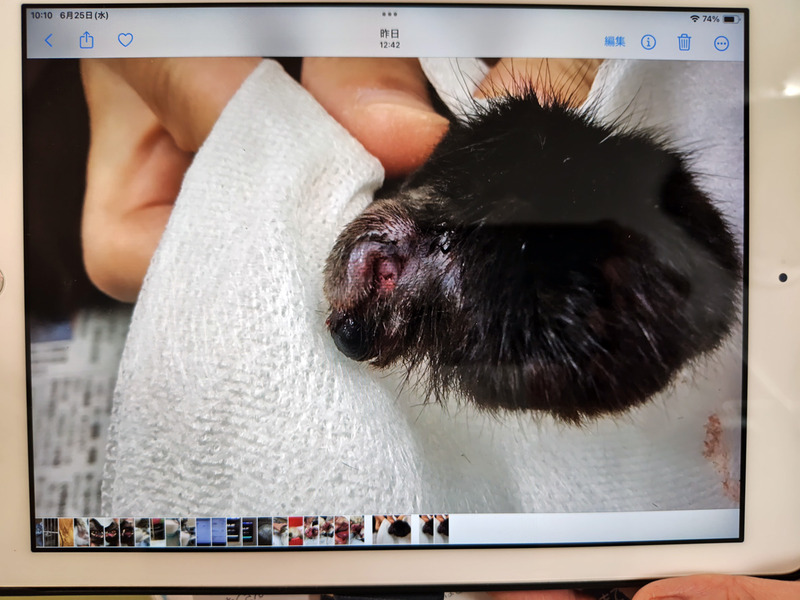This screenshot has height=600, width=800.
Task: Tap the 編集 edit button
Action: (614, 42)
